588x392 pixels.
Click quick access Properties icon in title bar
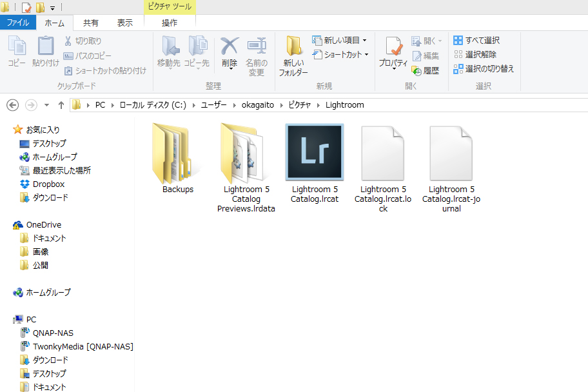(26, 7)
